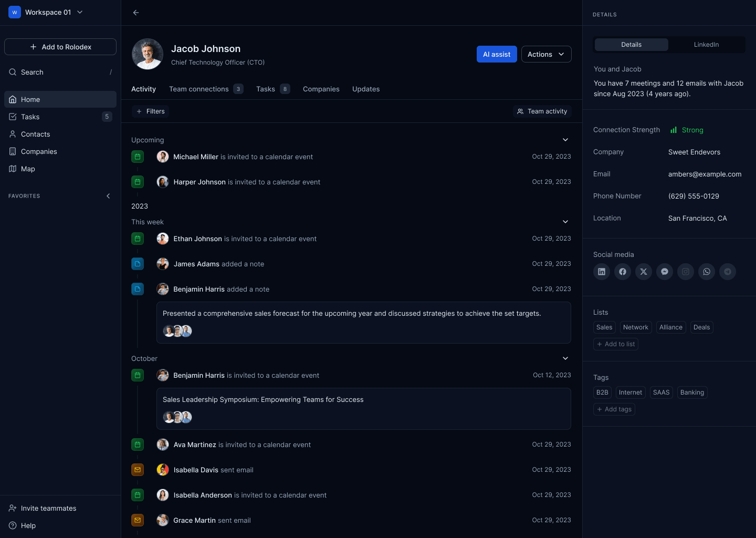Image resolution: width=756 pixels, height=538 pixels.
Task: Open the Workspace 01 dropdown
Action: pos(47,12)
